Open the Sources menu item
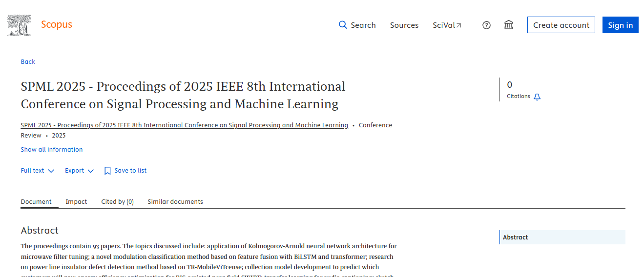The height and width of the screenshot is (277, 644). point(404,25)
